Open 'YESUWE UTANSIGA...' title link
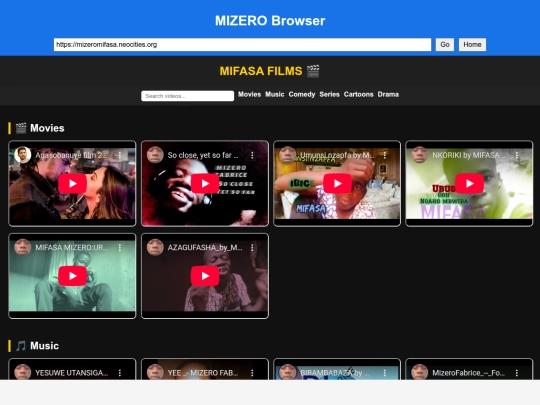This screenshot has width=540, height=405. tap(72, 373)
